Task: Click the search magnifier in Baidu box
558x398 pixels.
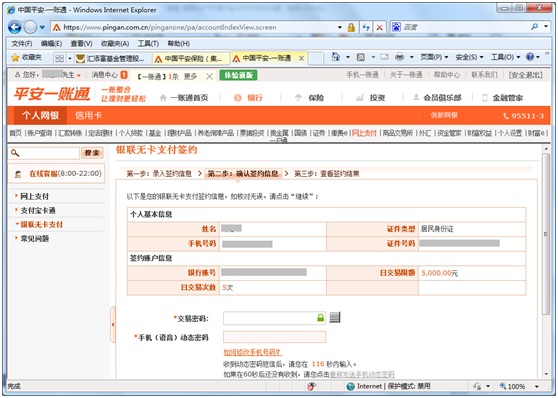Action: pyautogui.click(x=535, y=27)
